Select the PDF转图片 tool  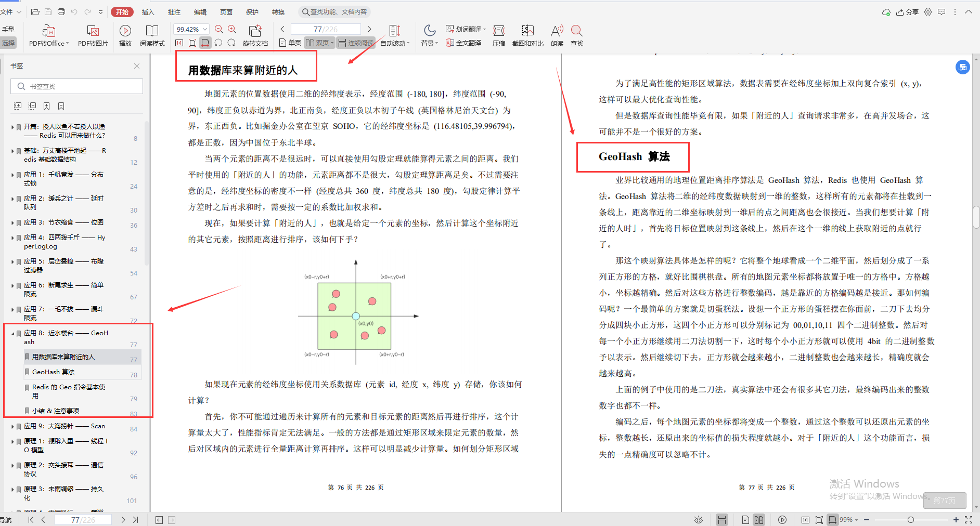tap(93, 34)
